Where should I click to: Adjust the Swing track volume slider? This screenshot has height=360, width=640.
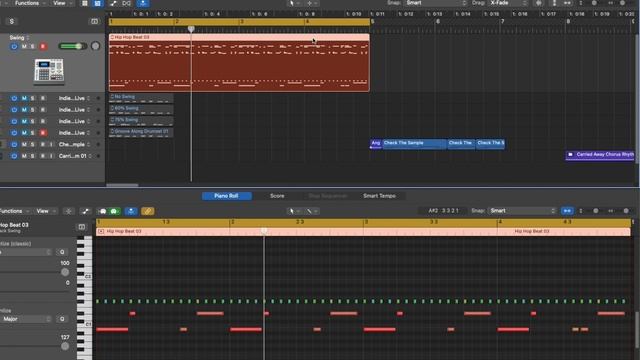coord(73,46)
